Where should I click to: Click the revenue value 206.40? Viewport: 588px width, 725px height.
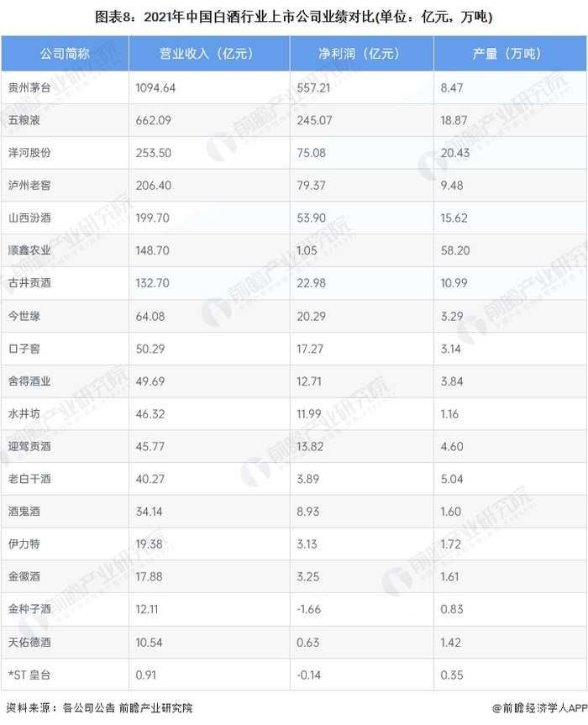click(x=154, y=186)
